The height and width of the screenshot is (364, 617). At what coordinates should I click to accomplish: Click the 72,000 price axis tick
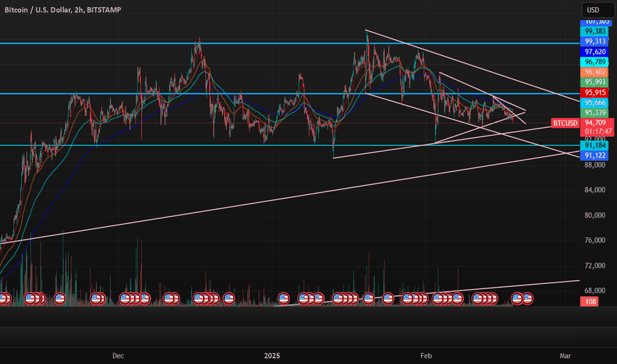point(594,265)
